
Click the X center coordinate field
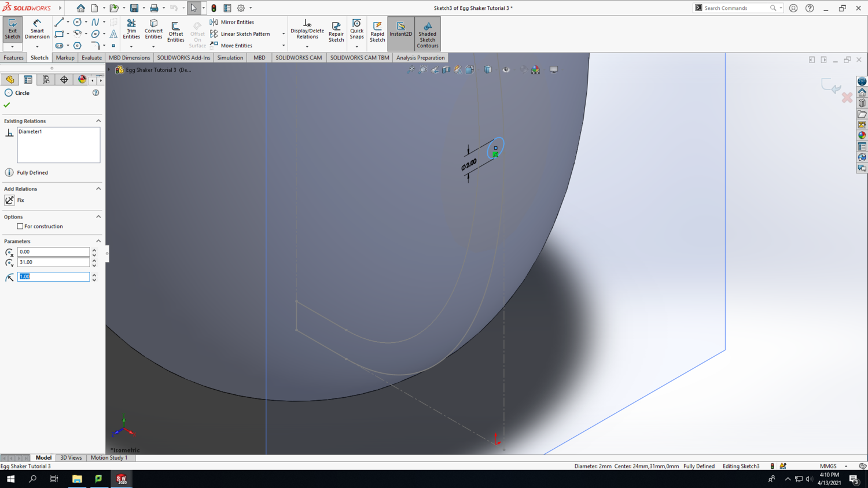53,252
